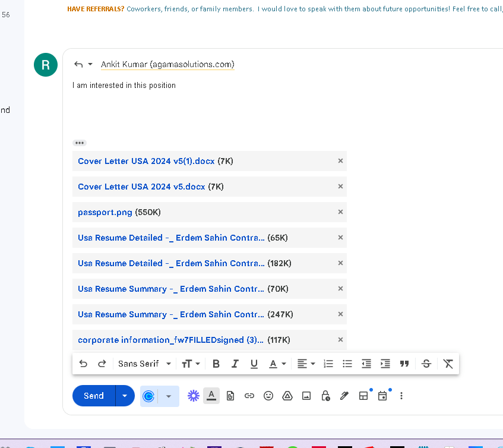Open the Usa Resume Detailed 65K attachment
Image resolution: width=503 pixels, height=448 pixels.
click(171, 238)
